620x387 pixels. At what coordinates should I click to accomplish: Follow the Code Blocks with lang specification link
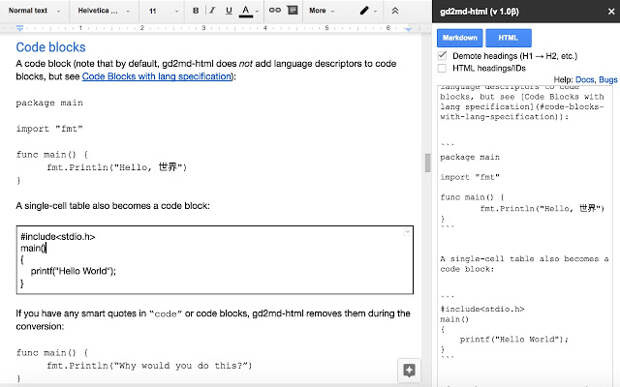157,76
